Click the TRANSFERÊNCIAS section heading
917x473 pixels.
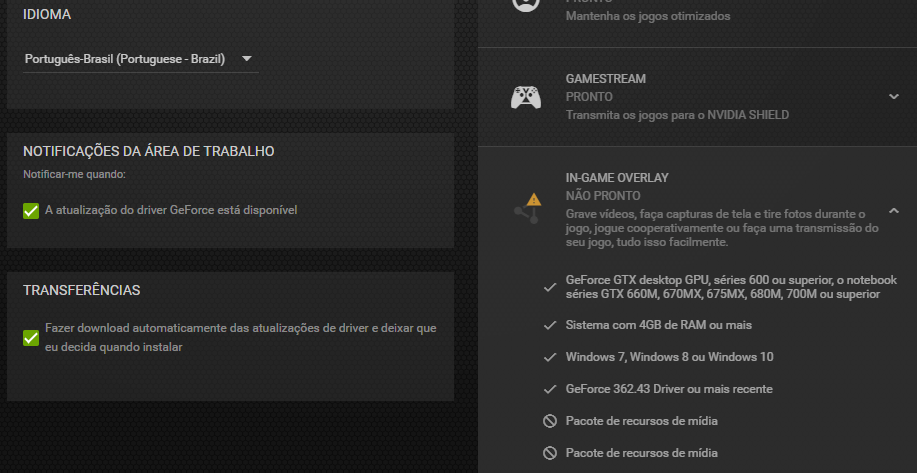click(81, 291)
